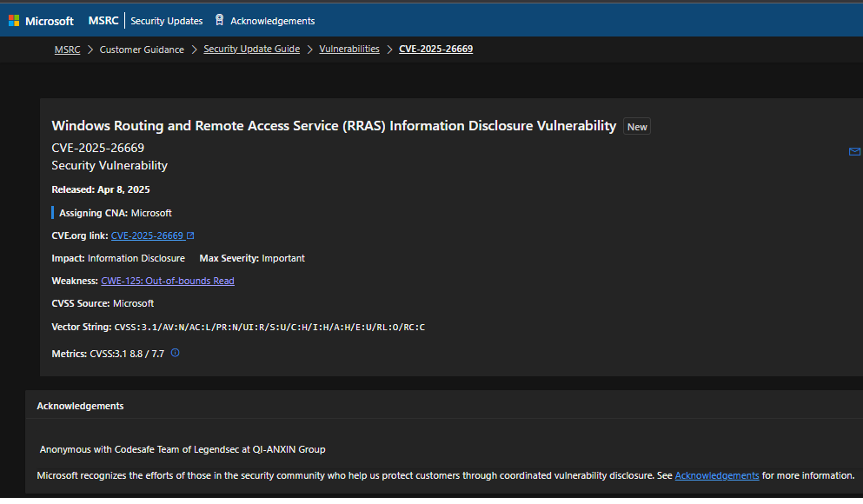Screen dimensions: 863x504
Task: Click chevron after MSRC breadcrumb
Action: pyautogui.click(x=90, y=50)
